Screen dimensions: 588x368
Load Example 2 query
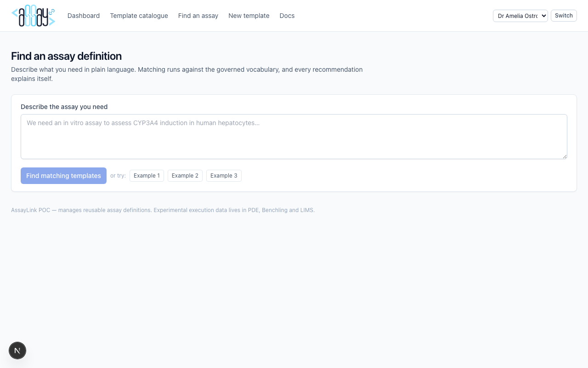[185, 176]
